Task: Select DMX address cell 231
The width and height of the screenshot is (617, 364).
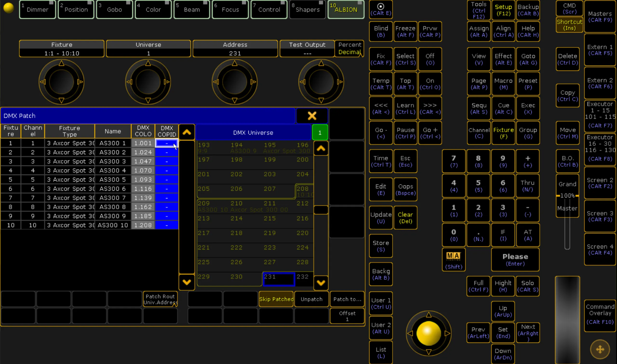Action: 279,279
